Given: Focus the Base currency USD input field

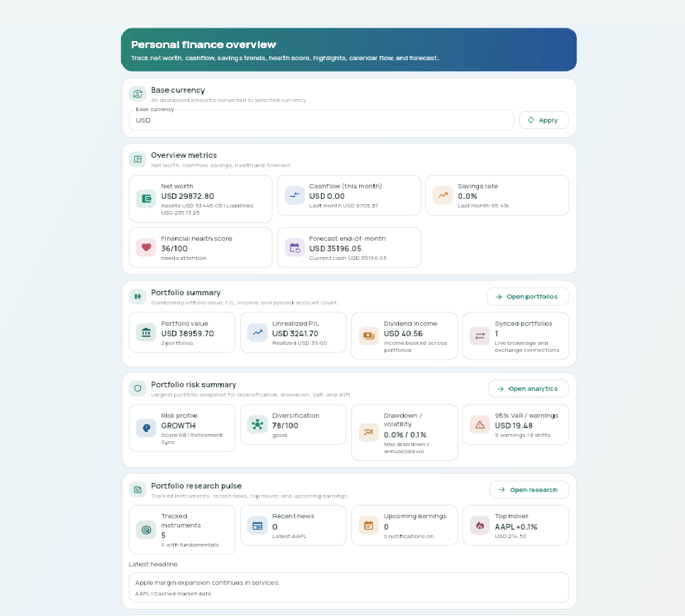Looking at the screenshot, I should click(x=322, y=120).
